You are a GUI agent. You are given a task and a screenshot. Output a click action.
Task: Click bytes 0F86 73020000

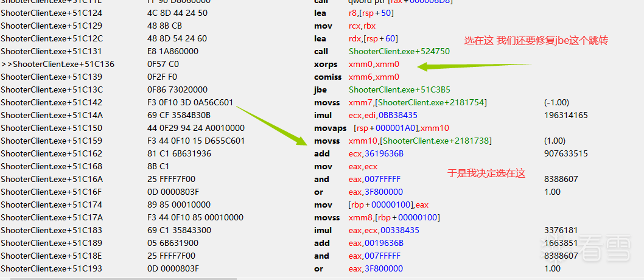click(x=177, y=89)
